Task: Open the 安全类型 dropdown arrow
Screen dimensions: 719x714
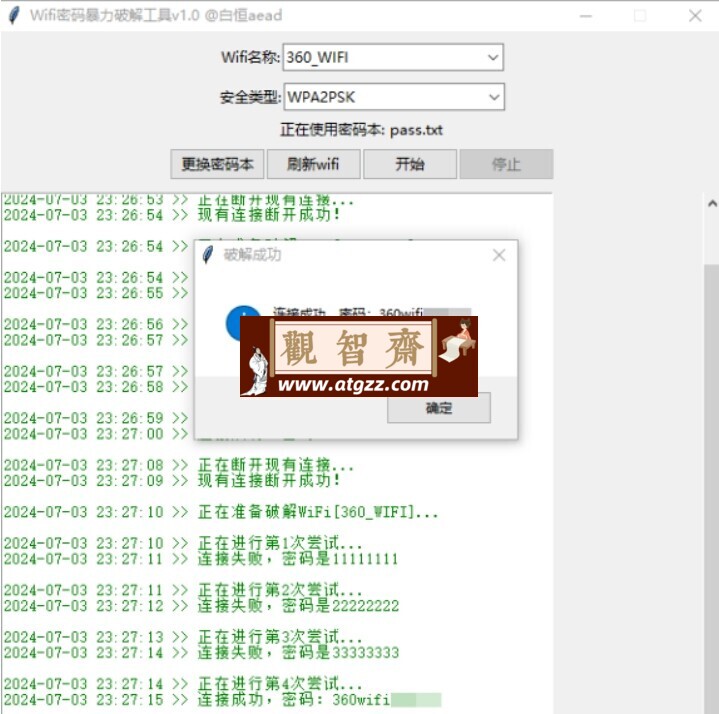Action: (494, 97)
